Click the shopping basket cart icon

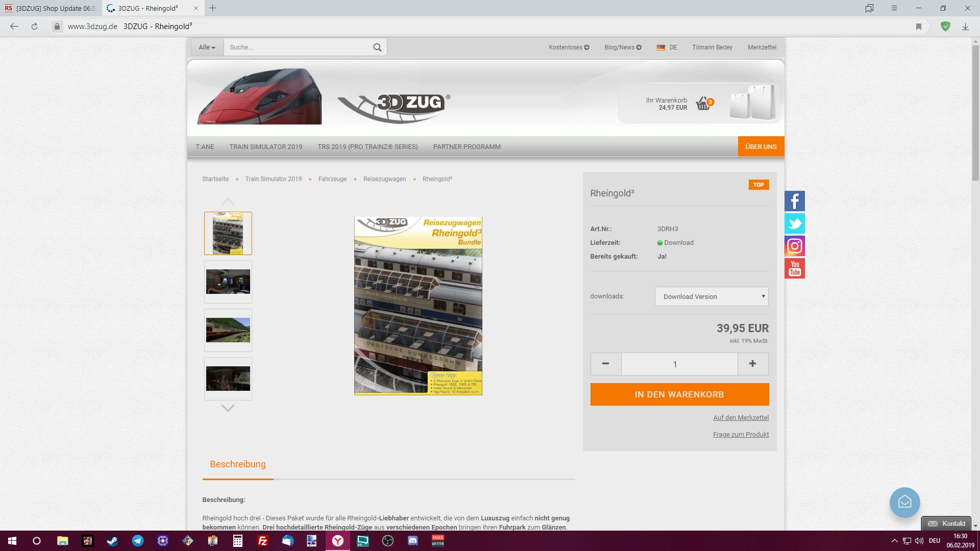click(703, 104)
